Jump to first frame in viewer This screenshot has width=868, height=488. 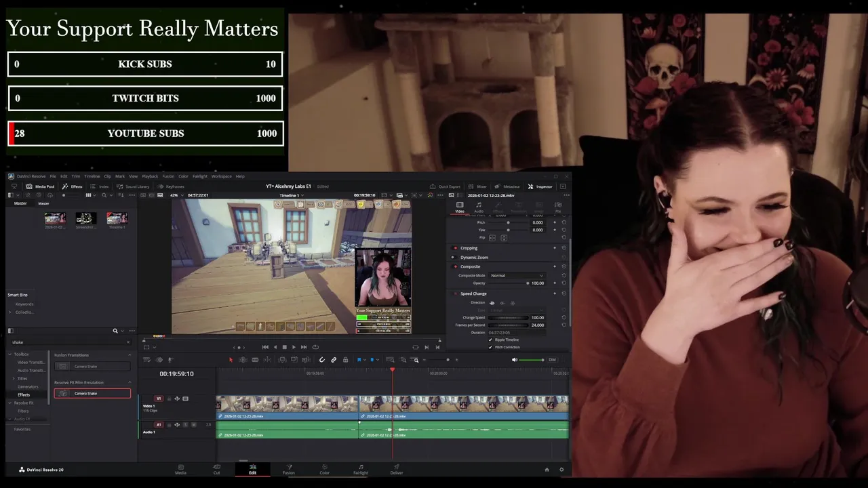(265, 347)
